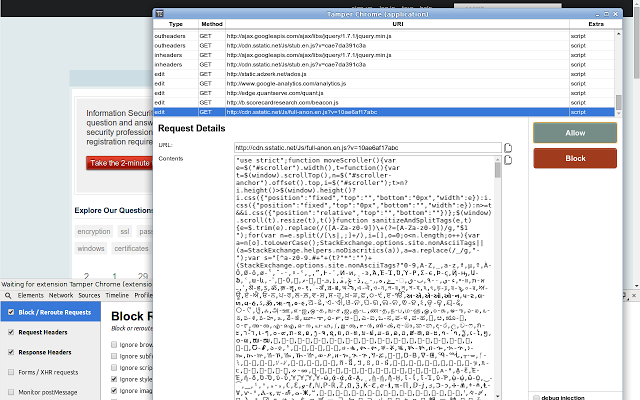The width and height of the screenshot is (640, 400).
Task: Sort request list by URI column
Action: tap(398, 24)
